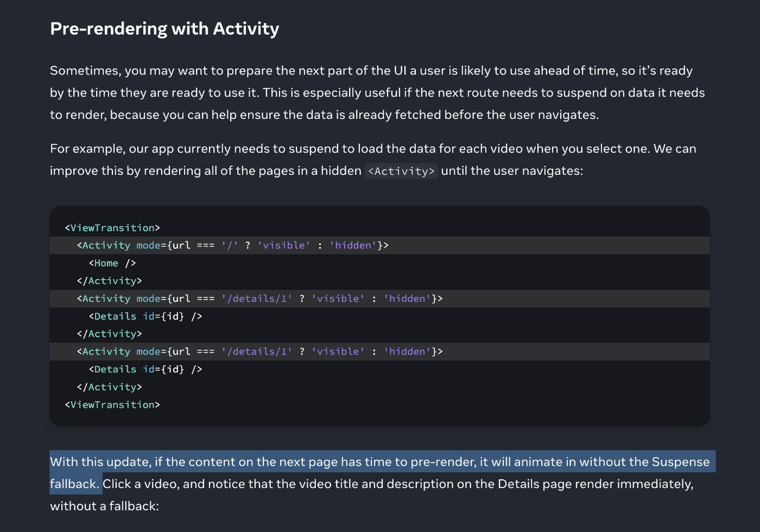Click the second highlighted Activity row in code
Viewport: 760px width, 532px height.
[261, 298]
